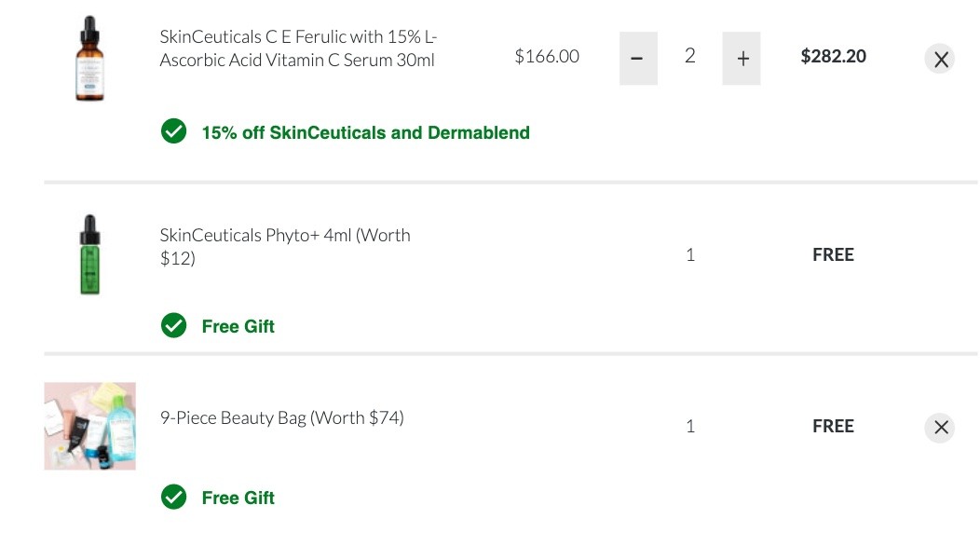Screen dimensions: 980x546
Task: Open the SkinCeuticals Phyto+ 4ml product link
Action: pyautogui.click(x=283, y=247)
